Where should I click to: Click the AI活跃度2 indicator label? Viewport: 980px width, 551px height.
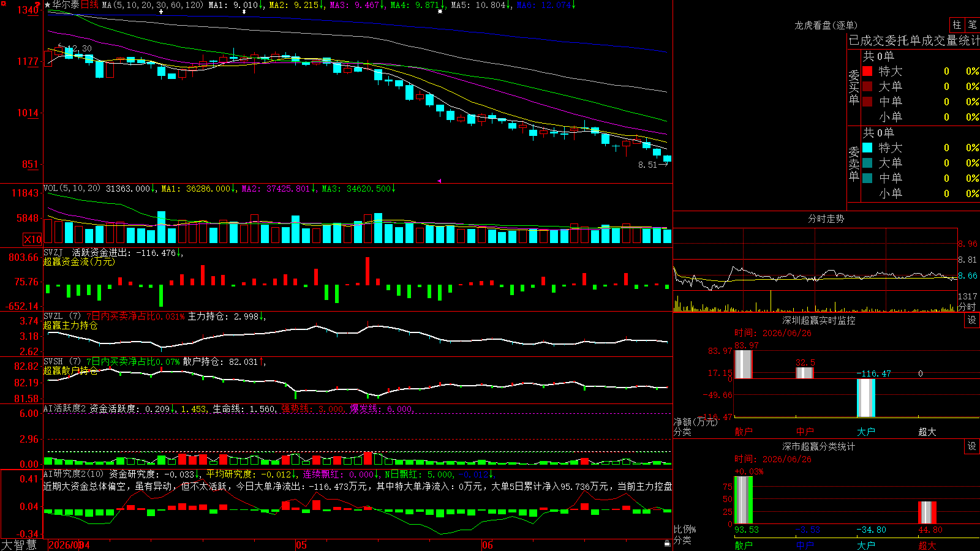click(65, 408)
